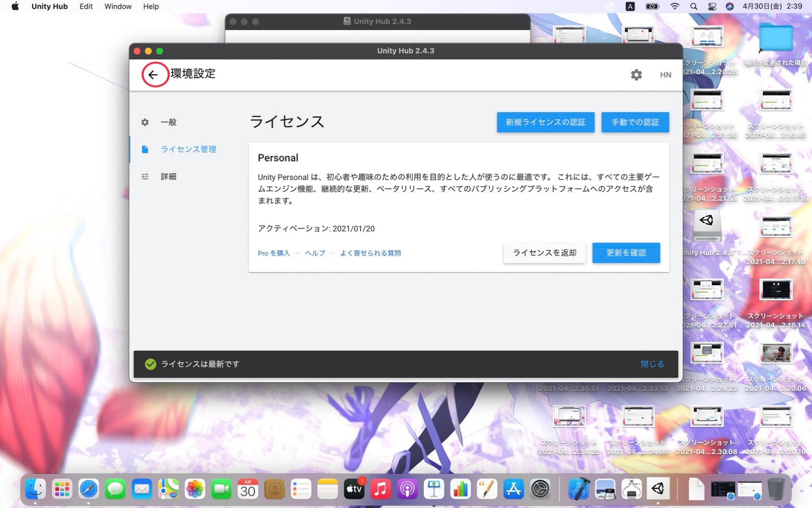
Task: Click the sliders icon beside 詳細
Action: pyautogui.click(x=145, y=177)
